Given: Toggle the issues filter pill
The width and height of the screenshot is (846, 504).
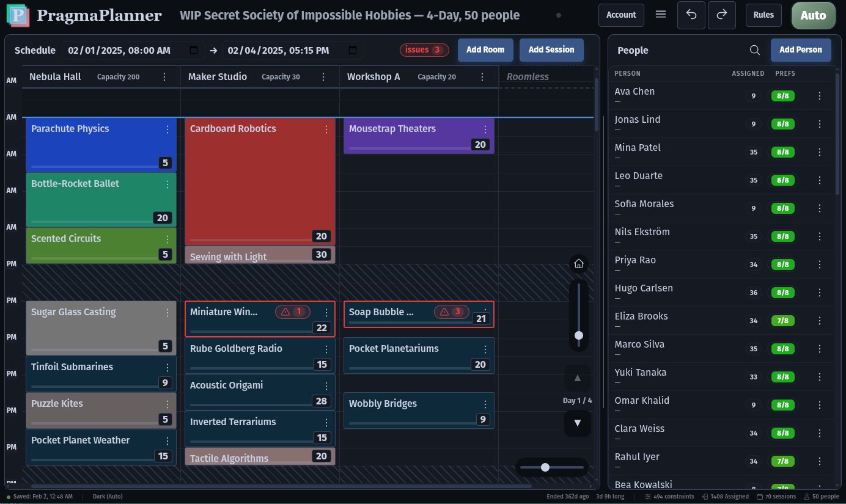Looking at the screenshot, I should pos(424,50).
